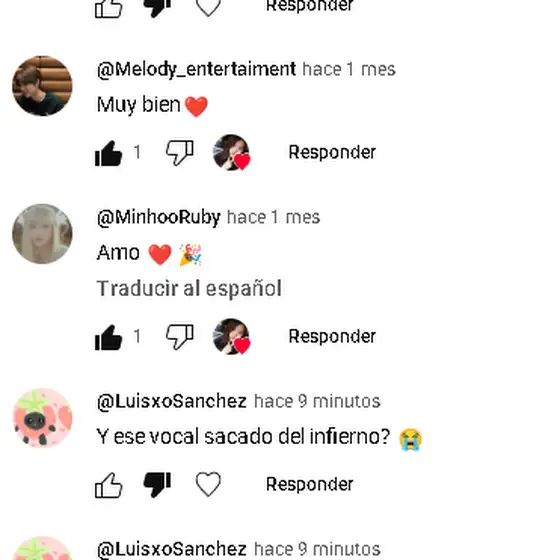Like the "vocal sacado del infierno" comment
The width and height of the screenshot is (560, 560).
pyautogui.click(x=109, y=485)
